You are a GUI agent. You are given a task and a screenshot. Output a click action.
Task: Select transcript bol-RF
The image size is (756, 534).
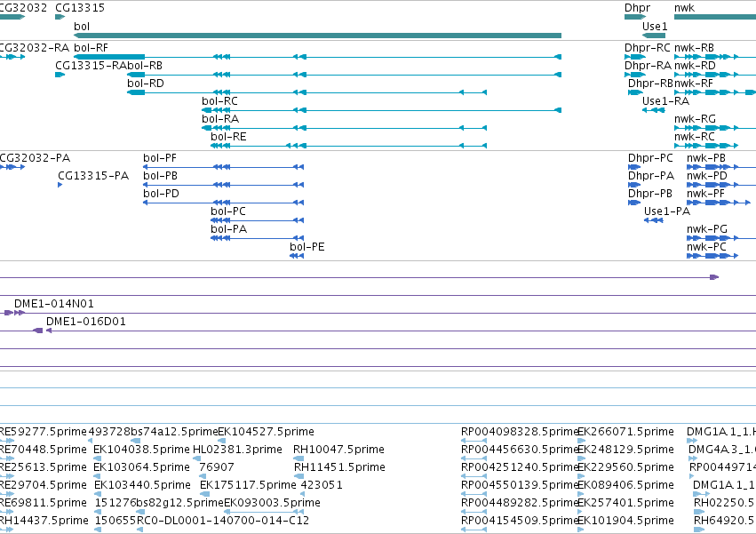(x=317, y=57)
